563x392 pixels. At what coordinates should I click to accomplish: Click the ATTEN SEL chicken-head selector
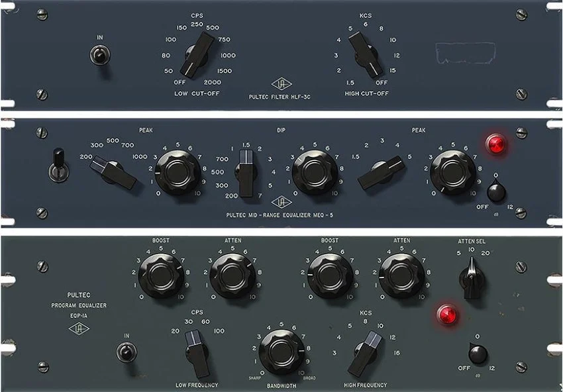(x=472, y=279)
